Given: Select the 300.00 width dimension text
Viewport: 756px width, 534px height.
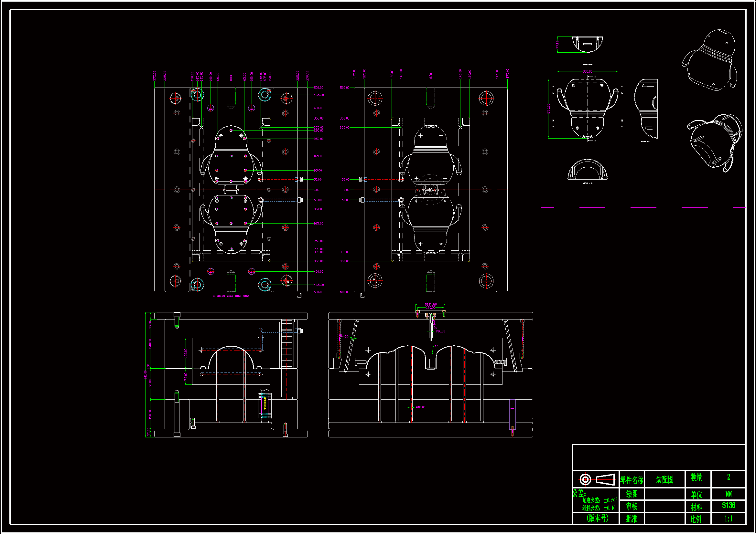Looking at the screenshot, I should tap(587, 71).
